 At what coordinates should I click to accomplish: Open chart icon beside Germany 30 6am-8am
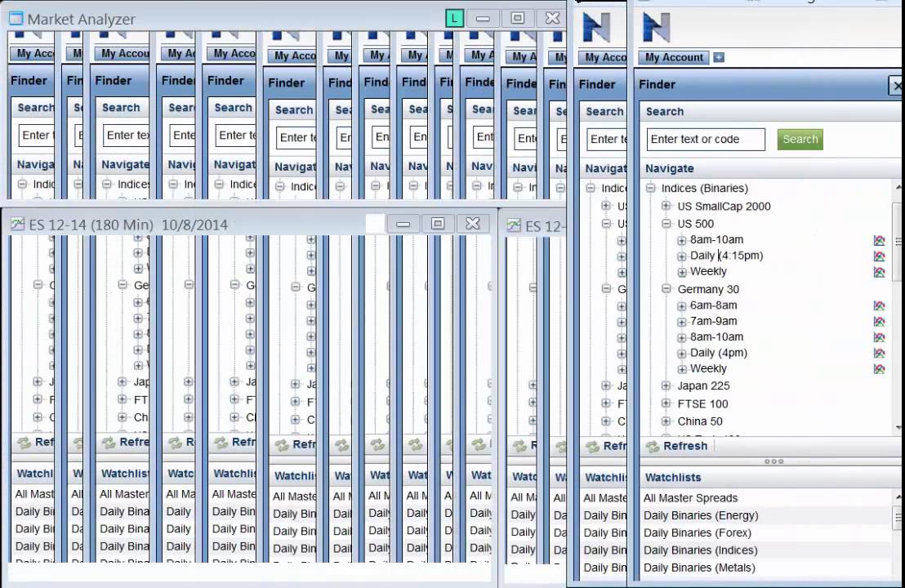click(879, 305)
